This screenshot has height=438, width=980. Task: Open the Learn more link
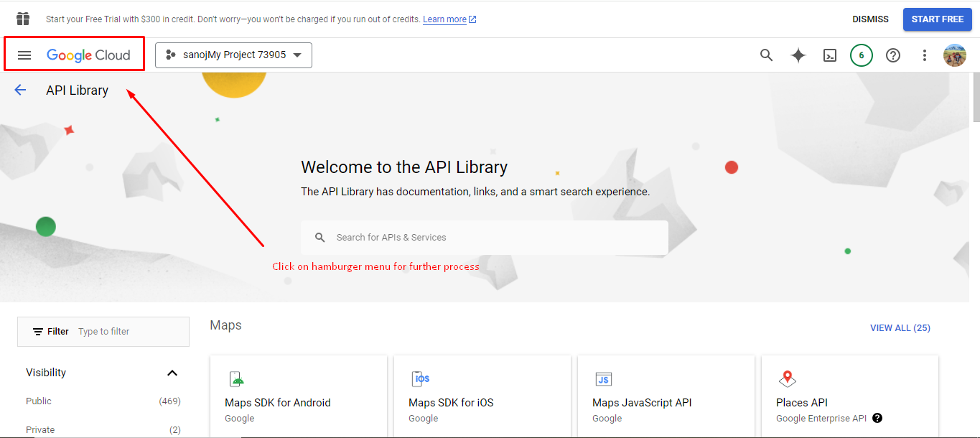(444, 19)
